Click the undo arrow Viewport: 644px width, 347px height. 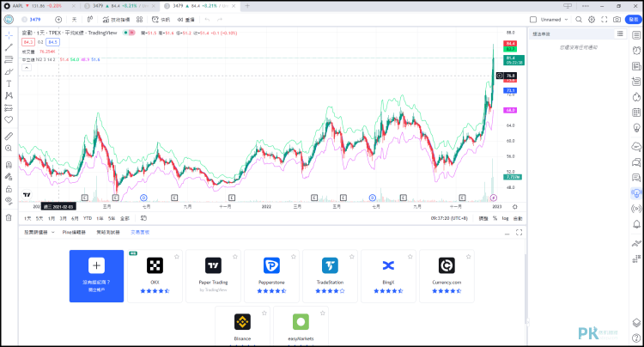pos(208,19)
